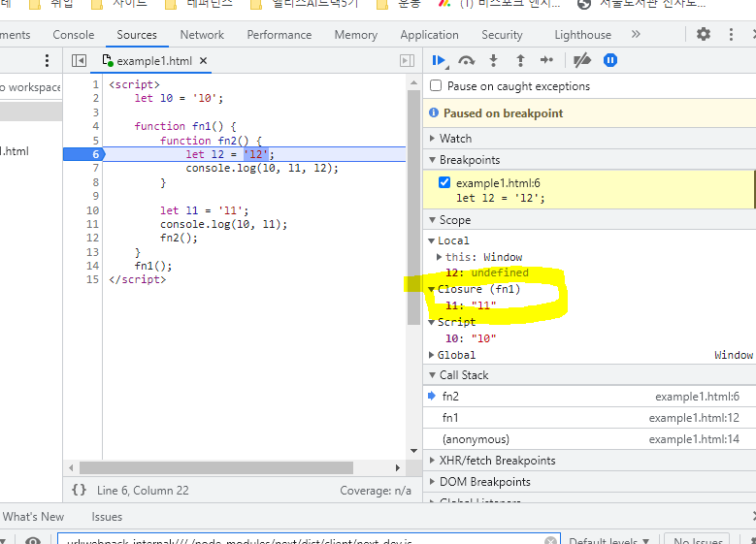Open example1.html:12 source link
Screen dimensions: 756x544
(x=694, y=418)
